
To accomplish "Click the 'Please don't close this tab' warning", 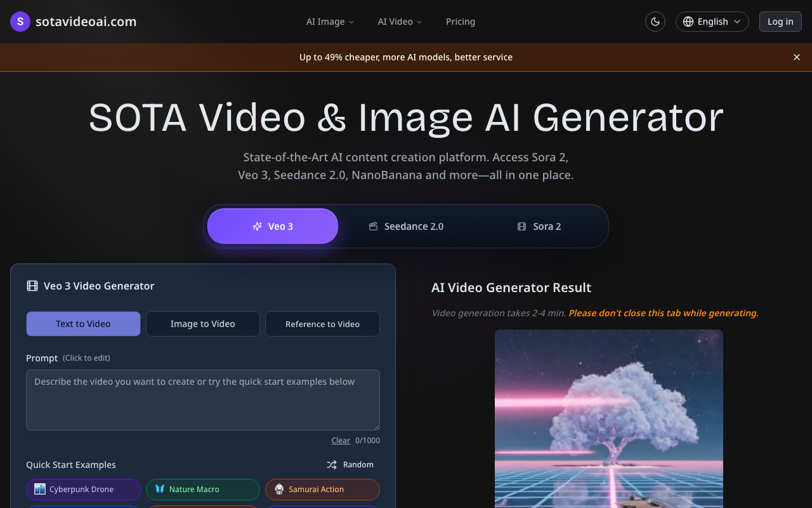I will 664,313.
